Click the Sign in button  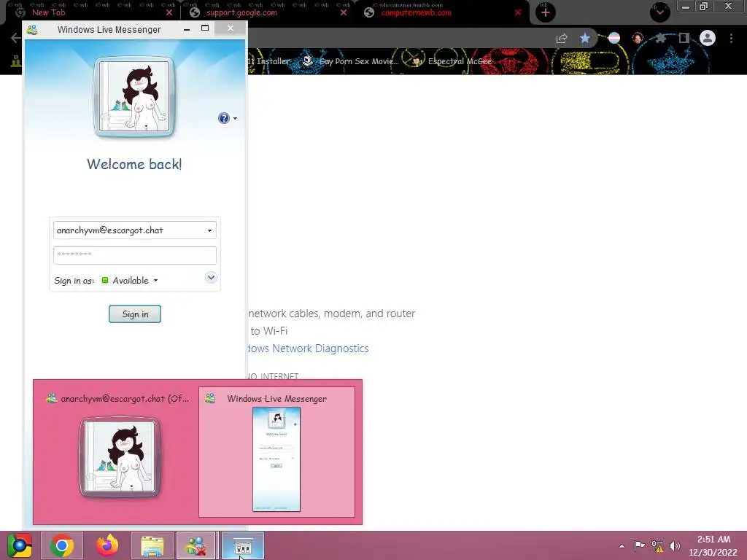pyautogui.click(x=135, y=314)
